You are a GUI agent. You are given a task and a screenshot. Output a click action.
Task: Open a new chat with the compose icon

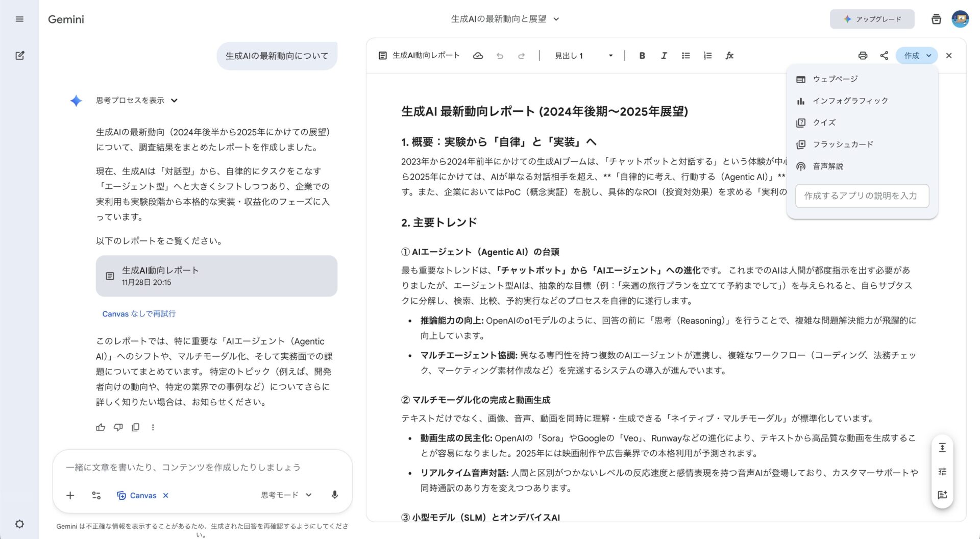20,55
